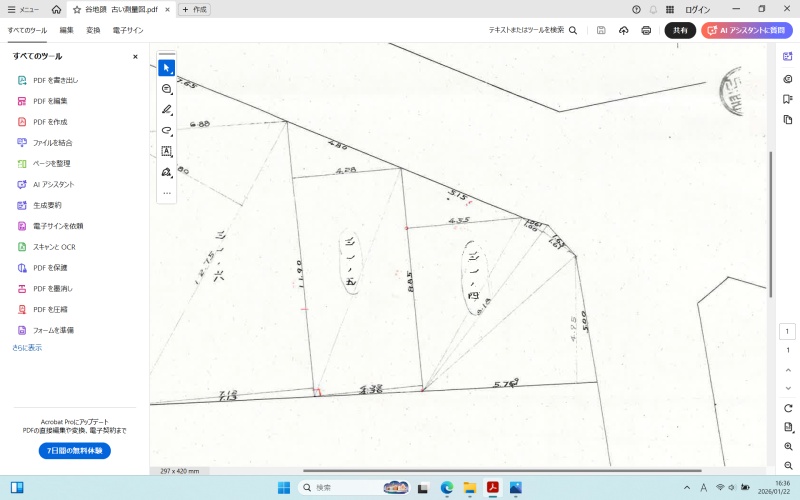Open the bookmarks panel on right rail
Image resolution: width=800 pixels, height=500 pixels.
(788, 100)
